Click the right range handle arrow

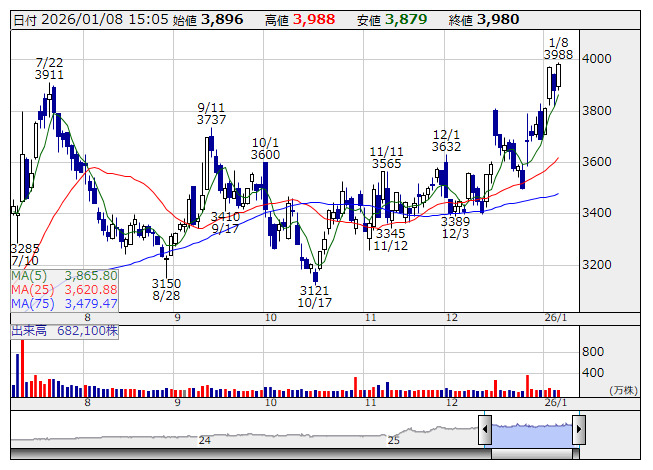pos(578,431)
